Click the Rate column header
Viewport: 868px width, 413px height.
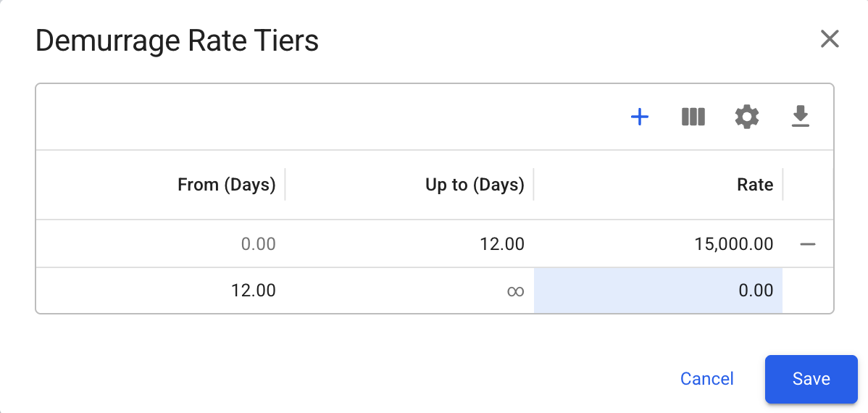coord(755,185)
